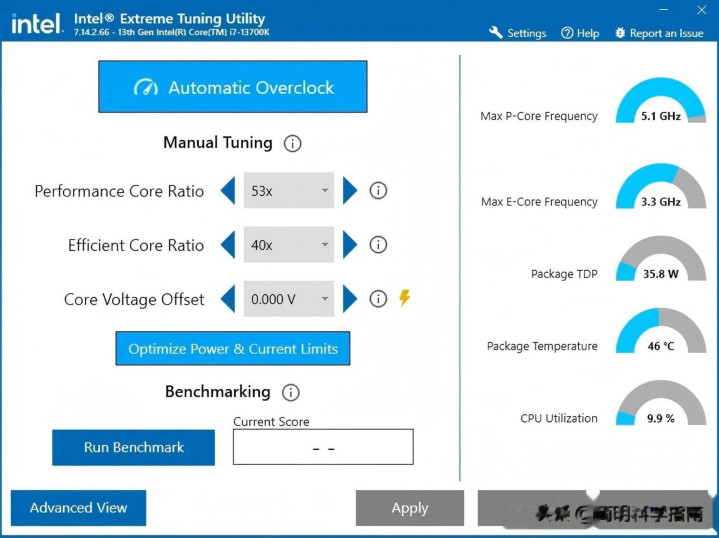Screen dimensions: 719x538
Task: Open the Core Voltage Offset 0.000 V dropdown
Action: (x=289, y=299)
